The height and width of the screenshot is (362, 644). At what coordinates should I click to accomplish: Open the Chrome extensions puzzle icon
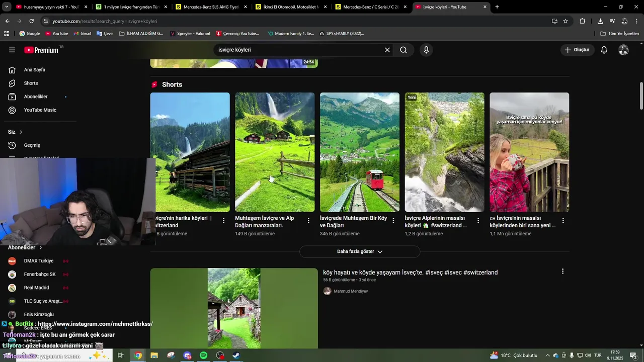(583, 21)
